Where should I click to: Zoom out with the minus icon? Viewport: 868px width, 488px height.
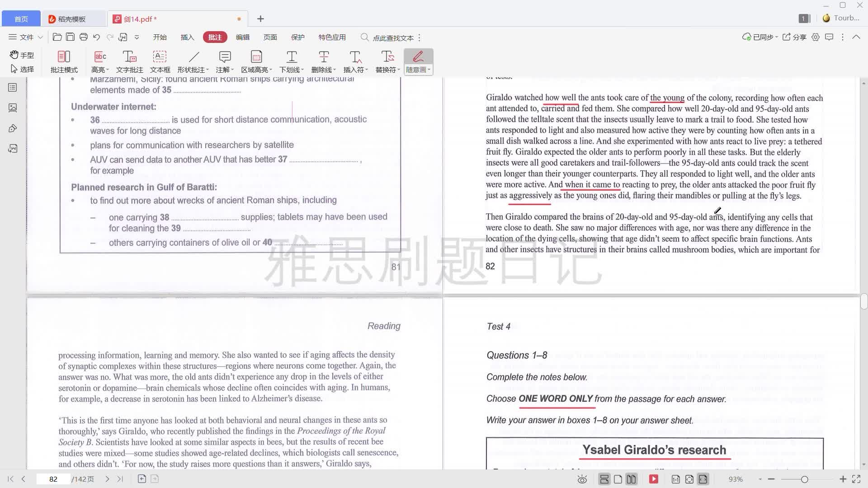point(771,479)
